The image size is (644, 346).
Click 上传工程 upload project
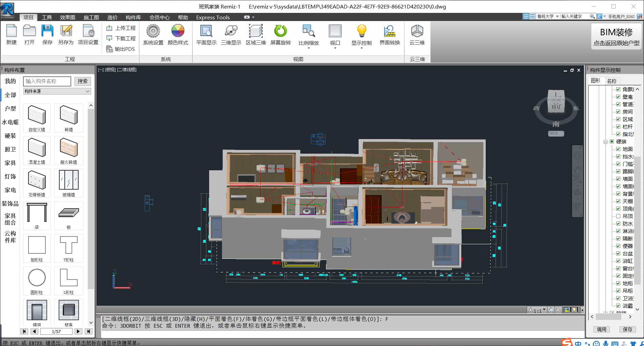[121, 28]
